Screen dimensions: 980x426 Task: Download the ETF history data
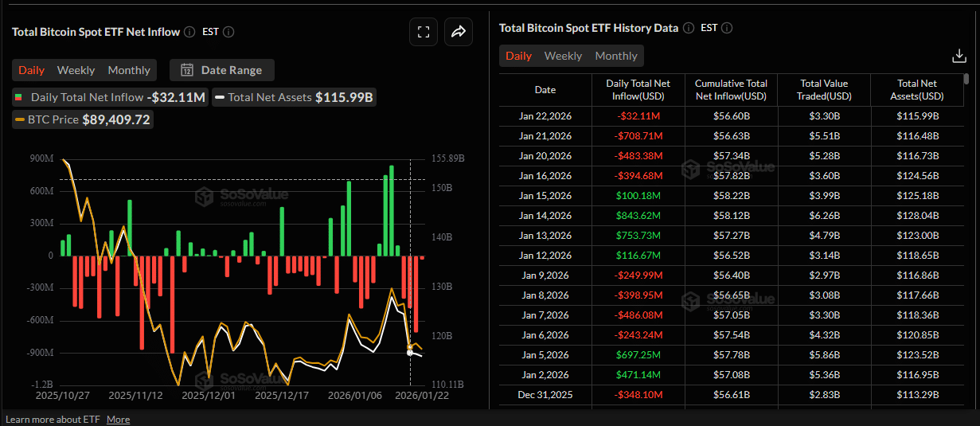coord(959,56)
